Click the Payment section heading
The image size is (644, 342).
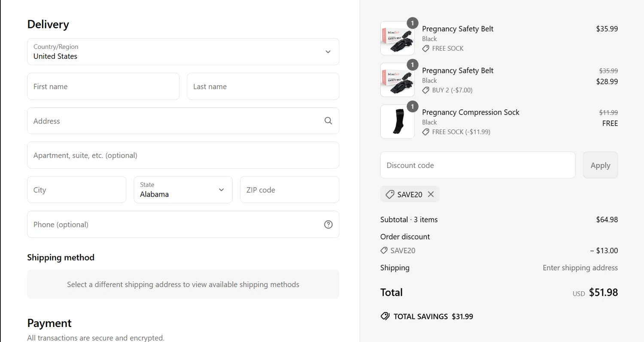coord(49,323)
